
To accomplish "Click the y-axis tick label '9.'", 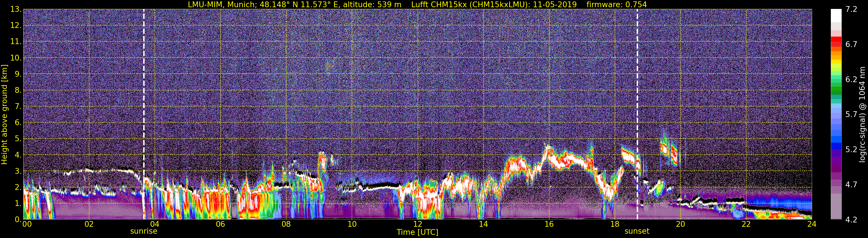I will click(x=18, y=74).
